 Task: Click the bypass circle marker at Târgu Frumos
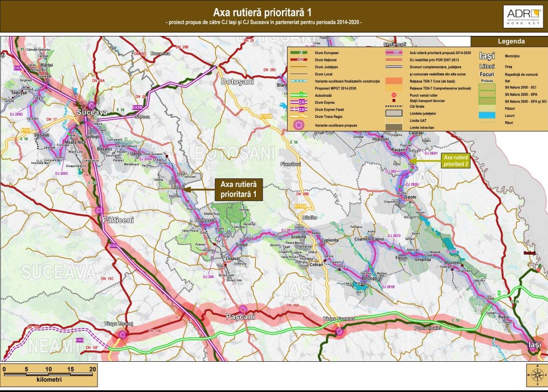[340, 331]
